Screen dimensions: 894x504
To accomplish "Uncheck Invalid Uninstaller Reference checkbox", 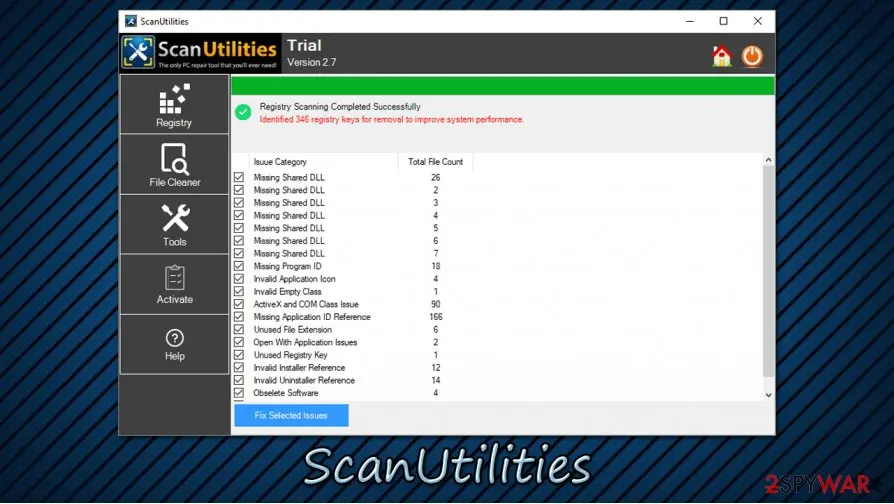I will pyautogui.click(x=239, y=380).
